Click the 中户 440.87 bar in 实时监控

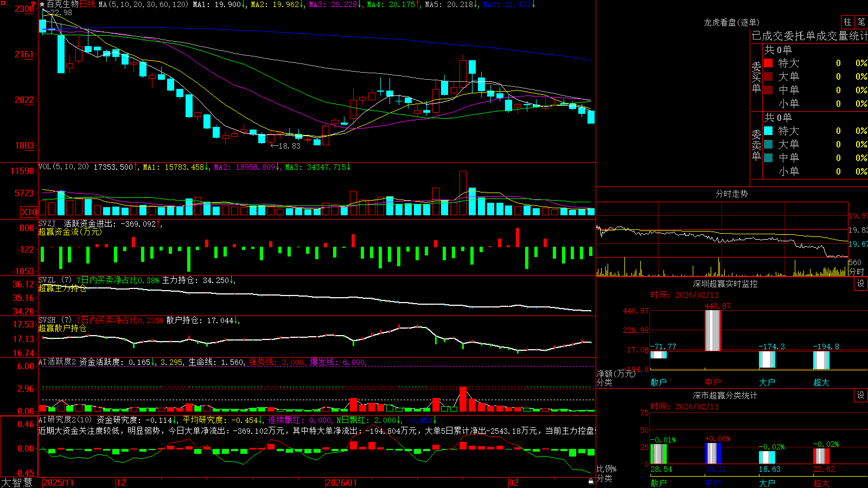click(713, 331)
